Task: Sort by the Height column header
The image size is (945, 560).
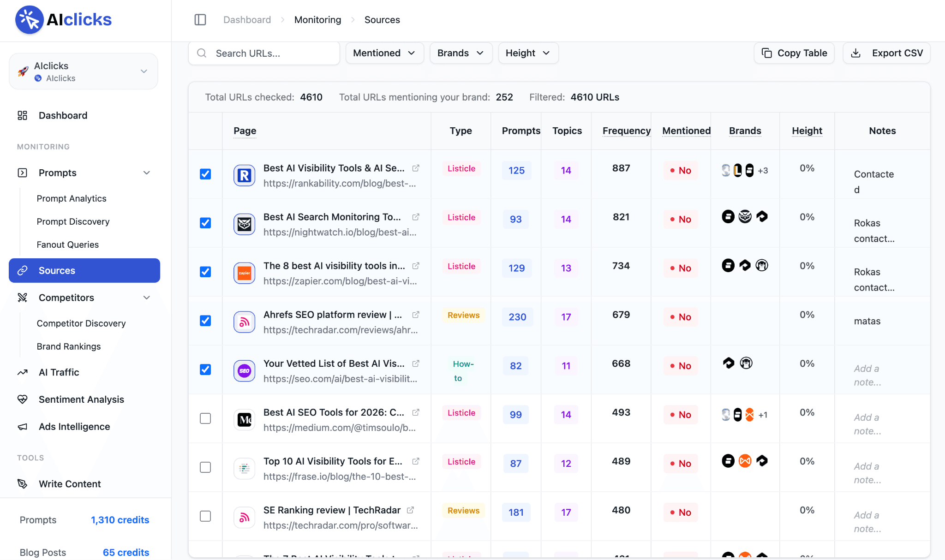Action: pos(807,131)
